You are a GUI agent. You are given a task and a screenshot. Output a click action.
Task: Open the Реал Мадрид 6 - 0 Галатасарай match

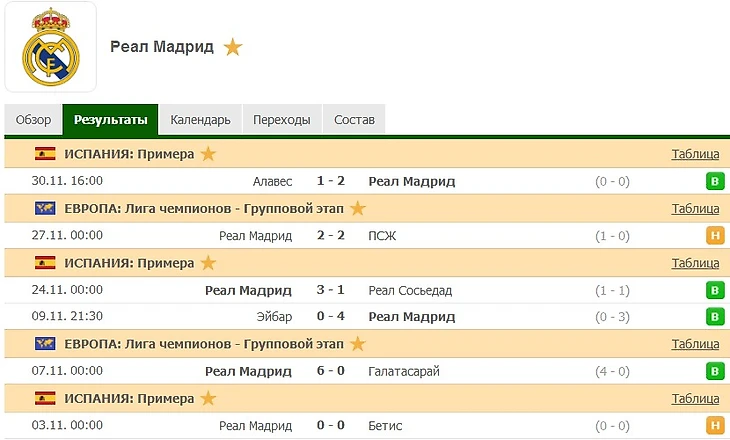(x=330, y=371)
